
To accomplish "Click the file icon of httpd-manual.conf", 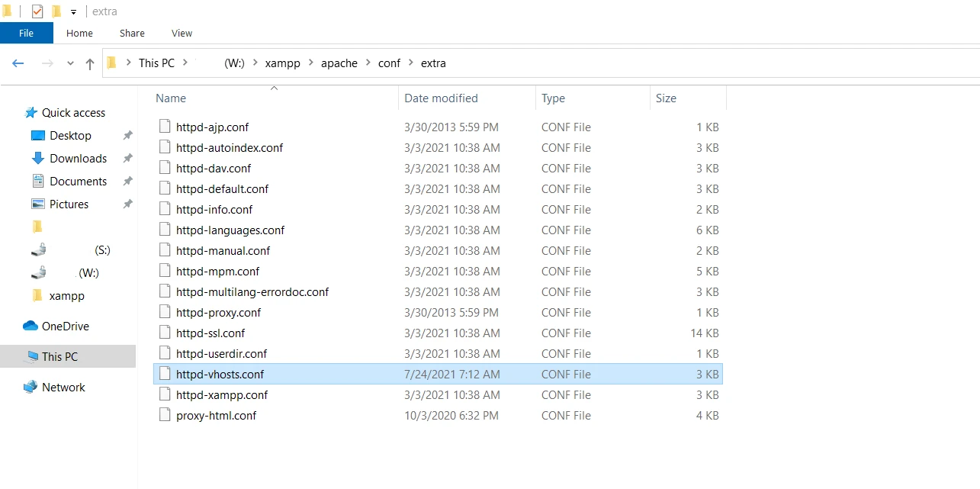I will coord(164,250).
